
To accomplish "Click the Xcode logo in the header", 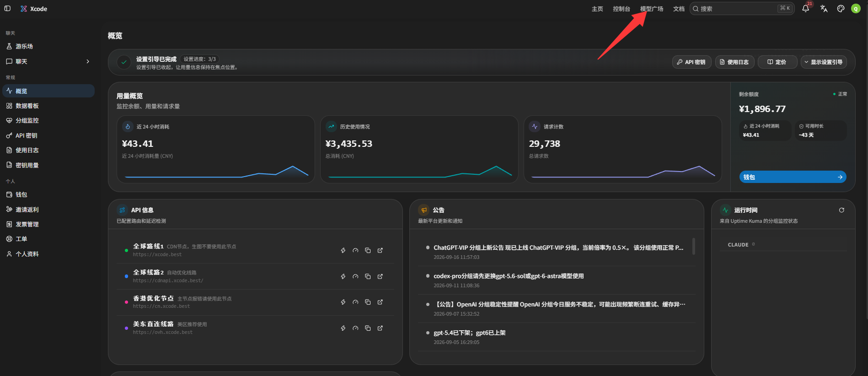I will point(34,9).
